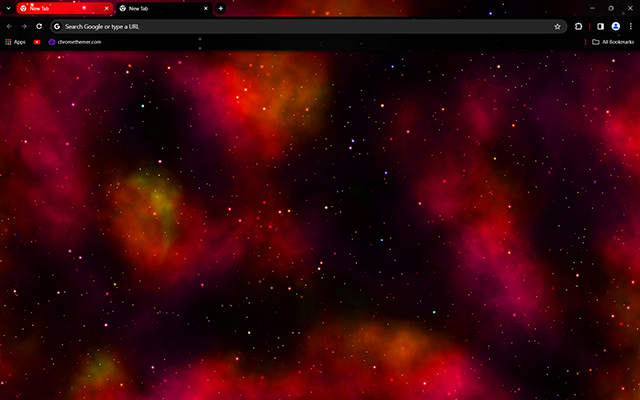640x400 pixels.
Task: Open the profile avatar menu
Action: click(x=616, y=27)
